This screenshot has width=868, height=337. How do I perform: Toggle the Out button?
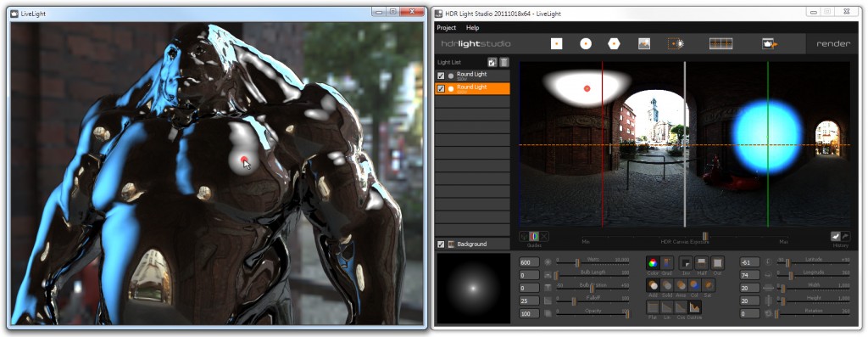tap(717, 263)
